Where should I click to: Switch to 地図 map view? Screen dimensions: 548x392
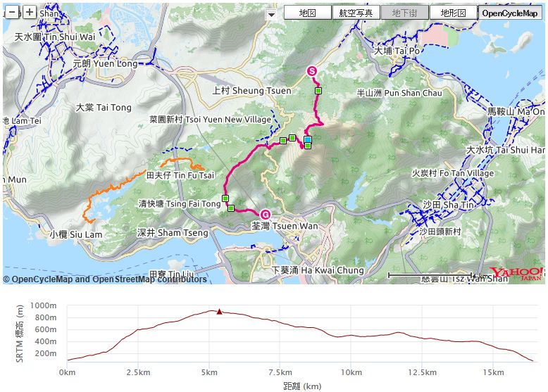[x=308, y=13]
